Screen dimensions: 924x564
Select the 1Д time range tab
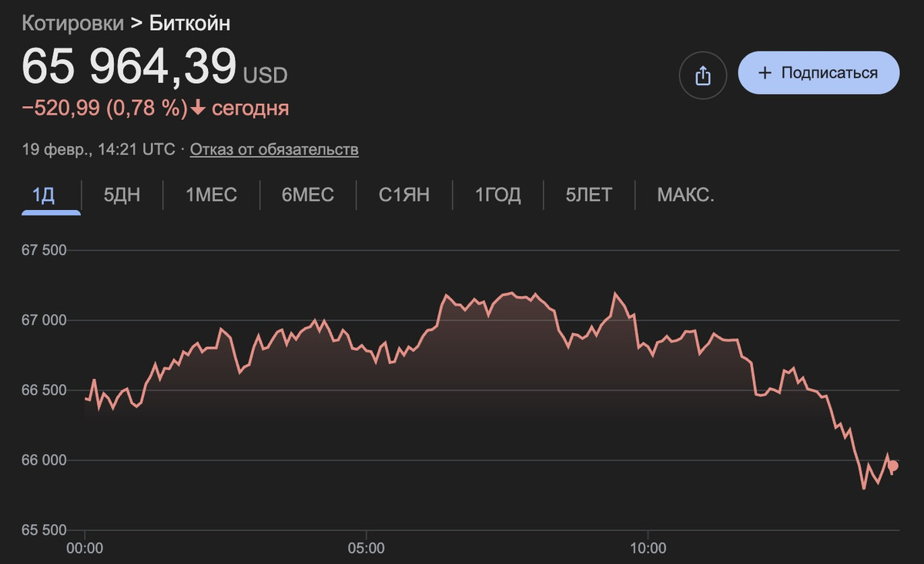(44, 195)
